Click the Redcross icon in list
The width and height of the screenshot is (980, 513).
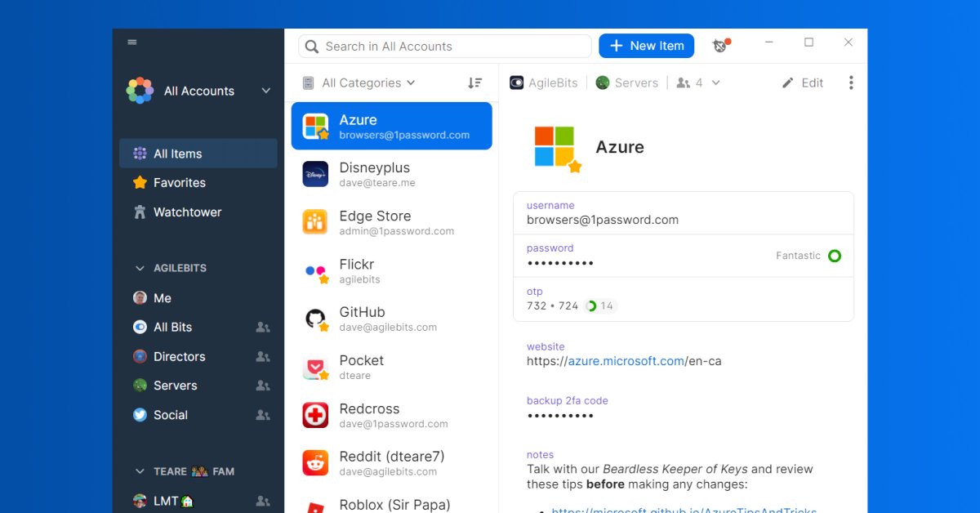315,415
